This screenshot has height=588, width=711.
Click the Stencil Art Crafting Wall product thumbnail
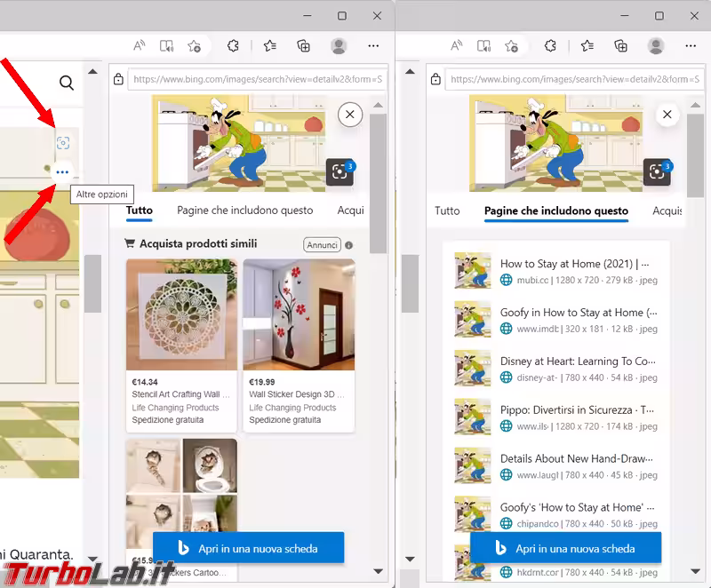tap(181, 314)
